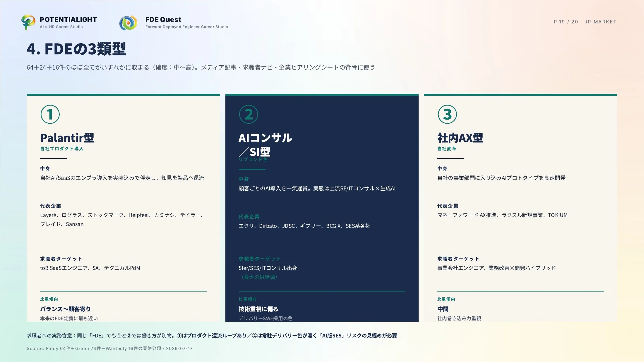This screenshot has width=644, height=362.
Task: Click the 'プレイド、Sansan' line
Action: pyautogui.click(x=62, y=224)
